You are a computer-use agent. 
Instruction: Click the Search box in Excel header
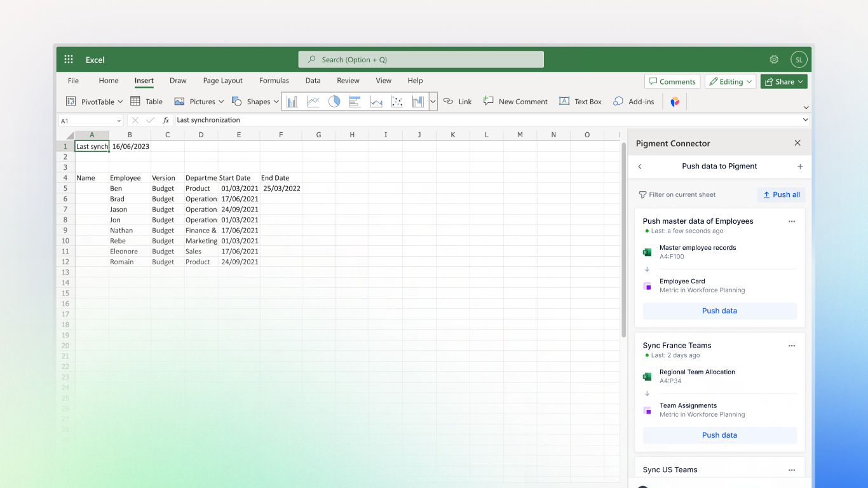tap(421, 60)
